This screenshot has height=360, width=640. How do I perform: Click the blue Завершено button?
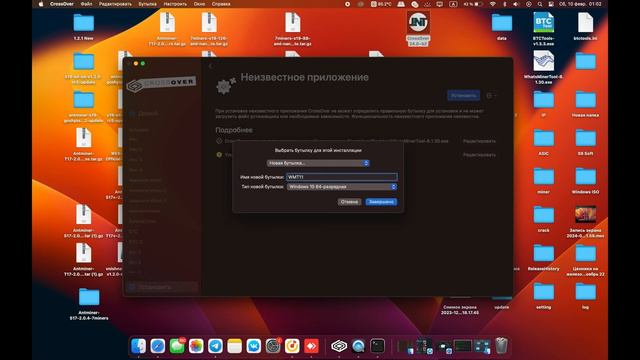click(381, 202)
